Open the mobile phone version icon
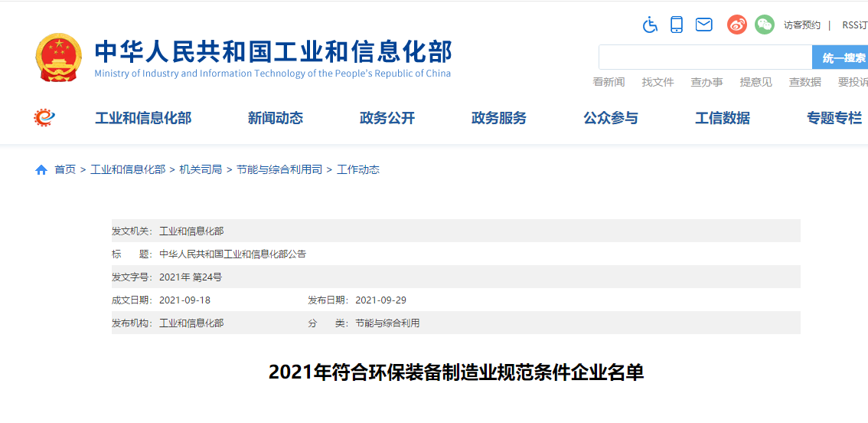 tap(677, 25)
